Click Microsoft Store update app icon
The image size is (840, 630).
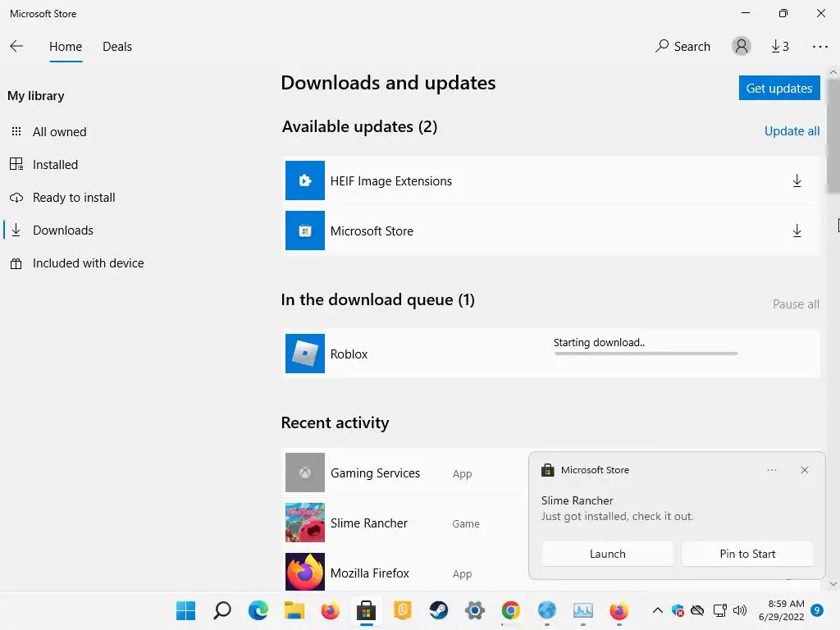click(305, 231)
